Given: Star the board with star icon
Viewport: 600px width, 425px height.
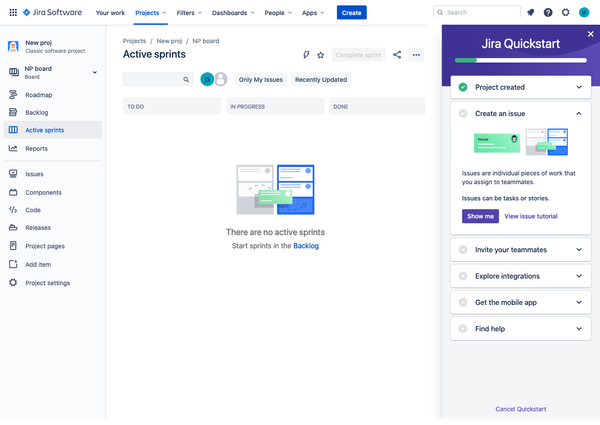Looking at the screenshot, I should click(x=321, y=55).
